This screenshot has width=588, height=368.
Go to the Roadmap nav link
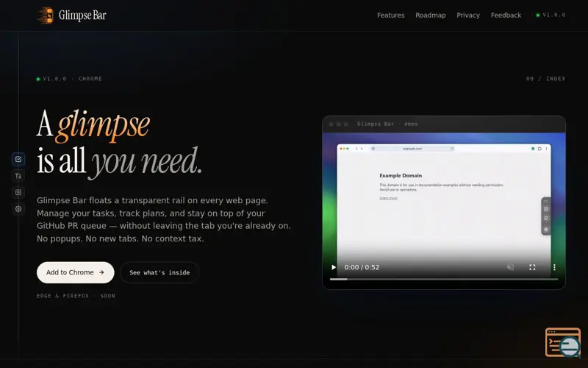pyautogui.click(x=431, y=15)
